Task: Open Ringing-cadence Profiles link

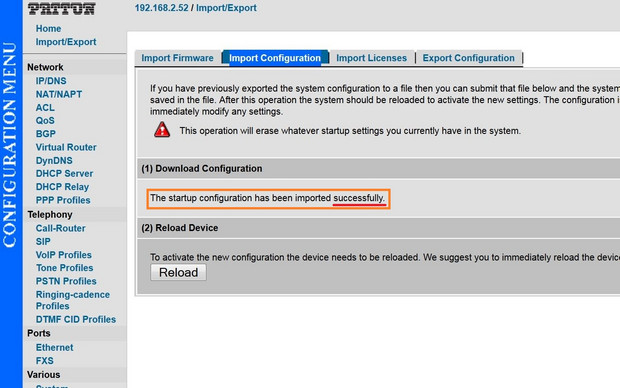Action: (x=73, y=300)
